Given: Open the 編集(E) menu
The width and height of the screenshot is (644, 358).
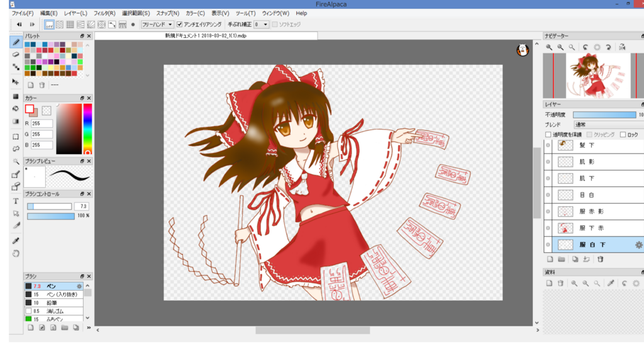Looking at the screenshot, I should [x=49, y=13].
